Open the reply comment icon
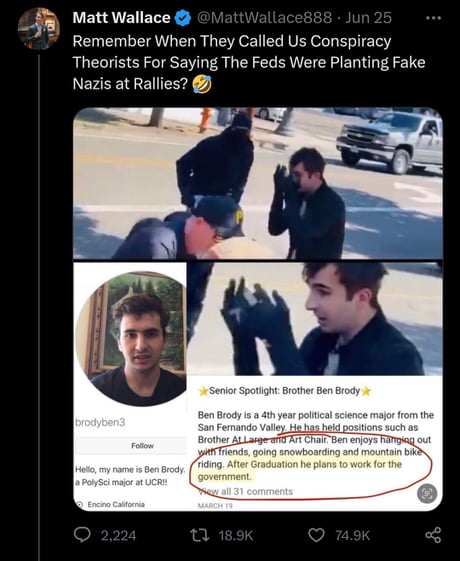Screen dimensions: 460x561 [82, 535]
